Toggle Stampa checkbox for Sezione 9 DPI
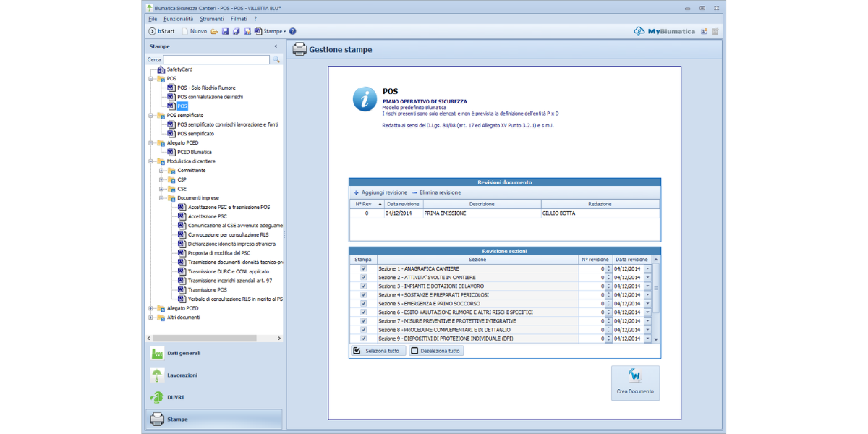The width and height of the screenshot is (868, 434). tap(363, 338)
